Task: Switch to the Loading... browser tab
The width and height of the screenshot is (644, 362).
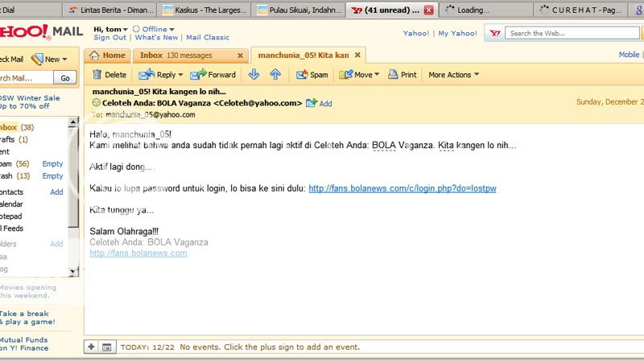Action: [486, 10]
